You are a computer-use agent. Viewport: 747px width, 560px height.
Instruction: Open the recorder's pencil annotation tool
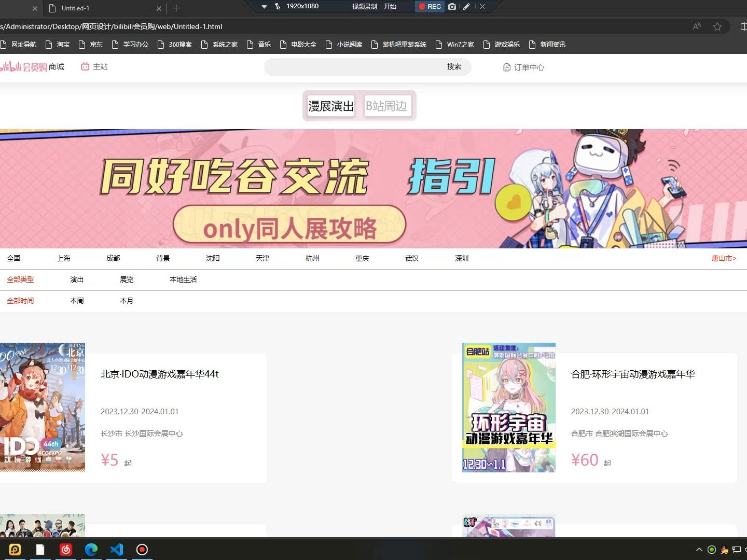tap(466, 7)
